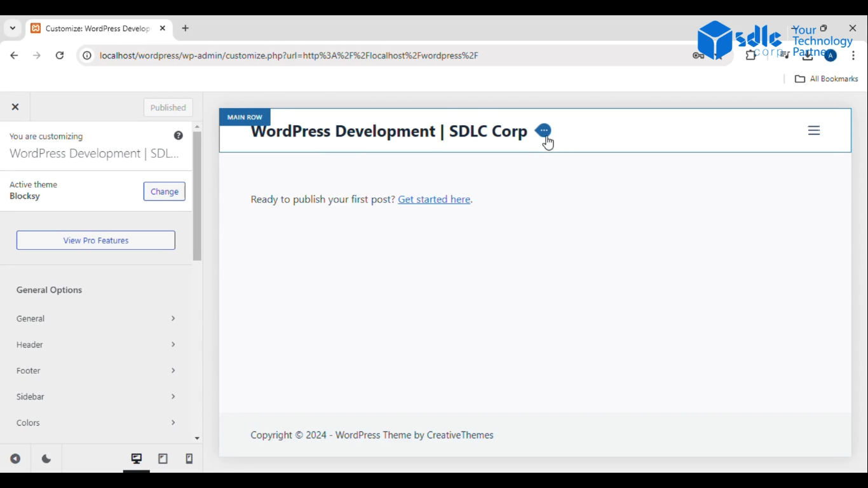Open the All Bookmarks folder
The height and width of the screenshot is (488, 868).
click(827, 79)
